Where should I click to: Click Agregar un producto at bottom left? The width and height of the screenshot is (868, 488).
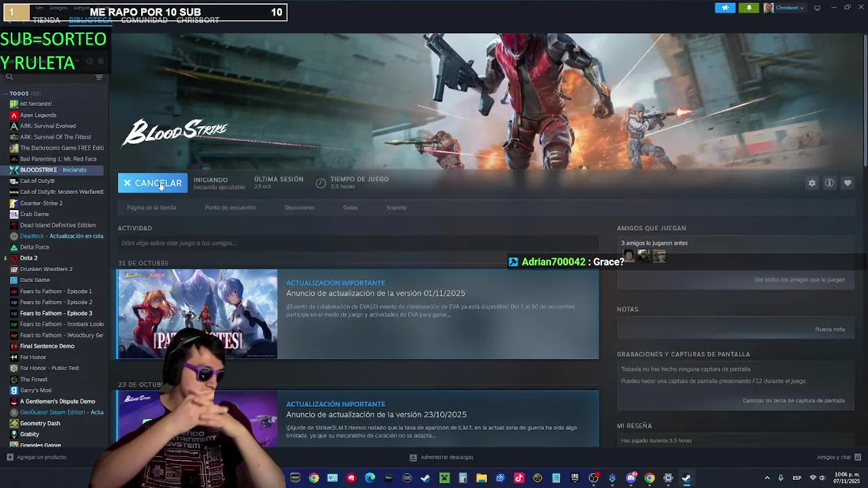(x=37, y=457)
